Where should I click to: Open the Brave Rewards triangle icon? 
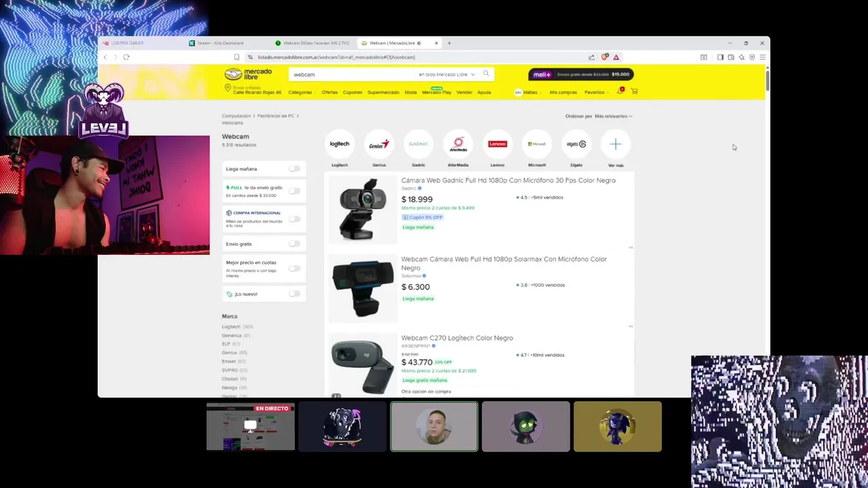tap(616, 57)
